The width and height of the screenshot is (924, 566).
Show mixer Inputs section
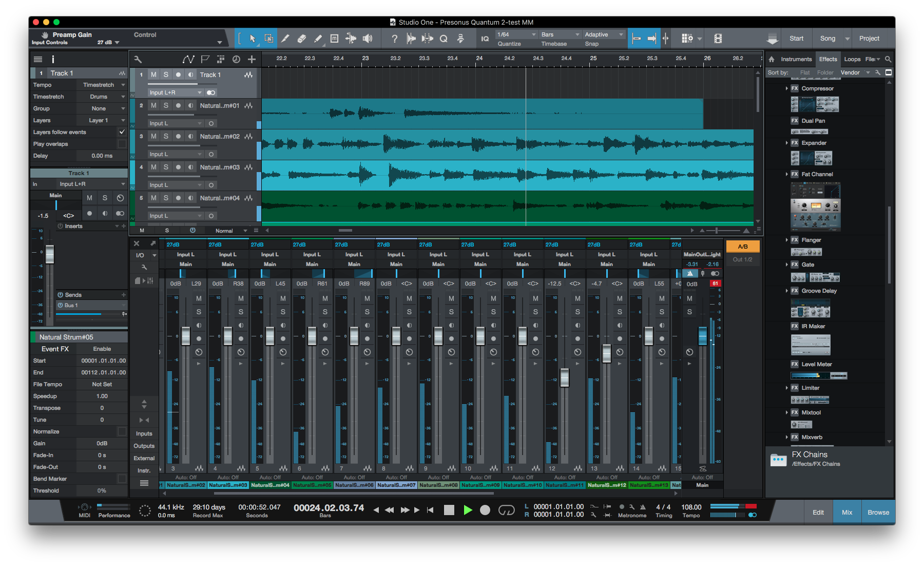pos(144,433)
